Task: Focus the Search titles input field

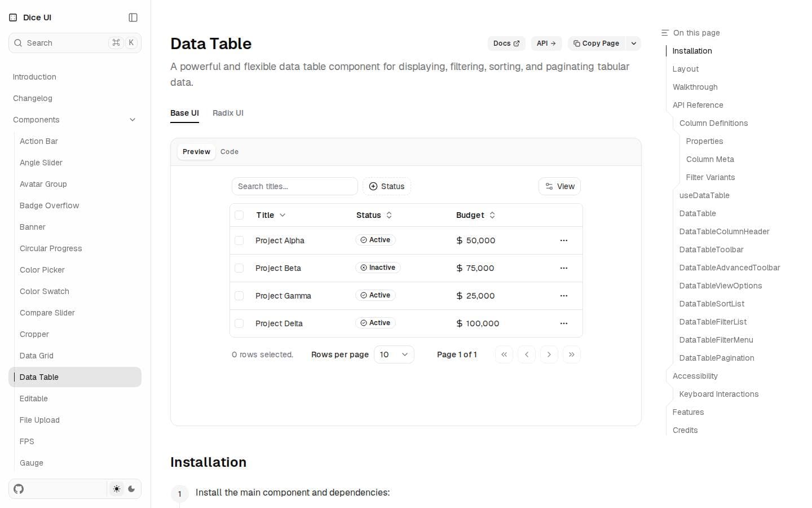Action: (295, 186)
